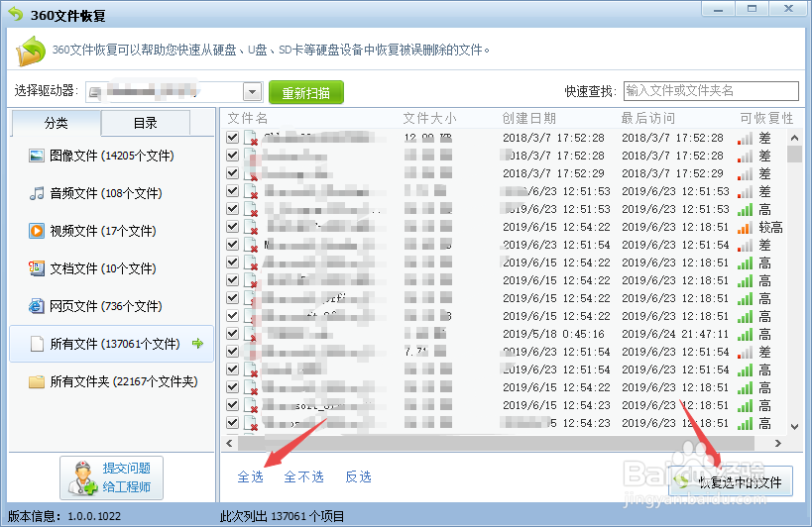Switch to the 目录 tab

point(146,123)
